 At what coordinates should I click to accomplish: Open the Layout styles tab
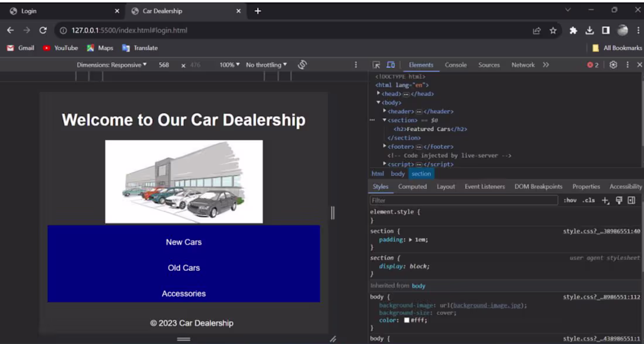tap(446, 187)
